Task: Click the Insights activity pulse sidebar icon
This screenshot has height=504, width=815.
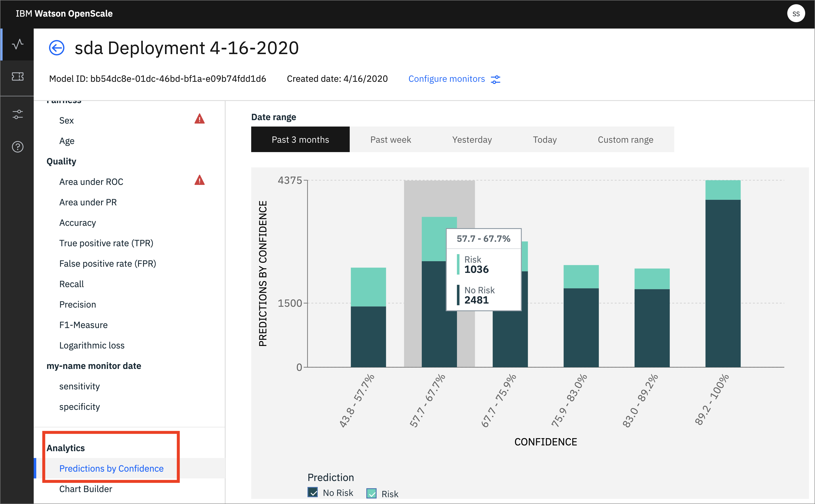Action: pos(17,44)
